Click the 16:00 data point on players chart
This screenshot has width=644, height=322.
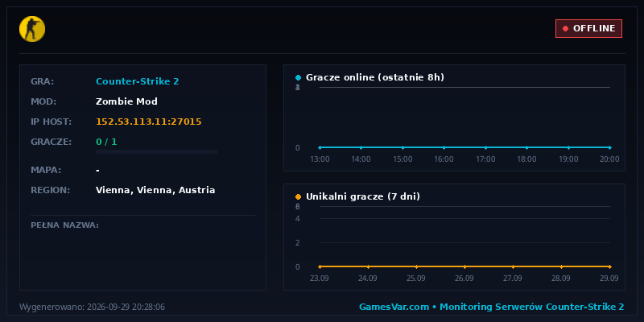(444, 147)
